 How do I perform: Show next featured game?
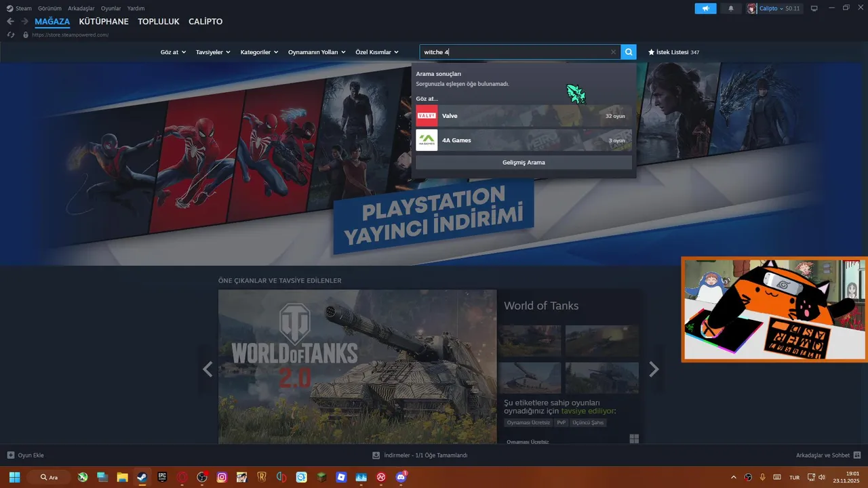(654, 369)
